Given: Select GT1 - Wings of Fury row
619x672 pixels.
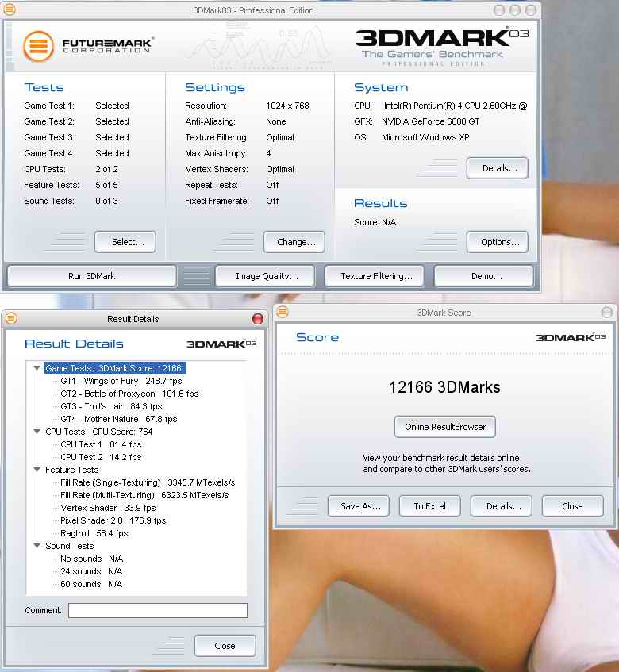Looking at the screenshot, I should pos(121,381).
